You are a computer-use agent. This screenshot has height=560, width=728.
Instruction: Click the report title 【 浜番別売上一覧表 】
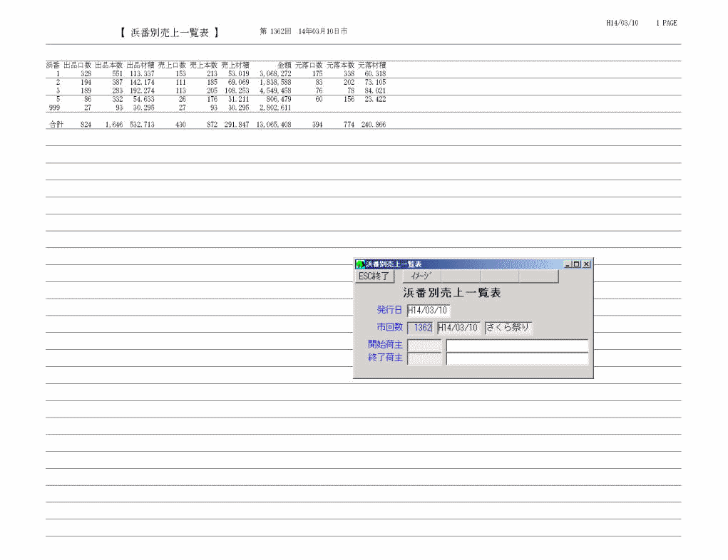click(x=170, y=33)
